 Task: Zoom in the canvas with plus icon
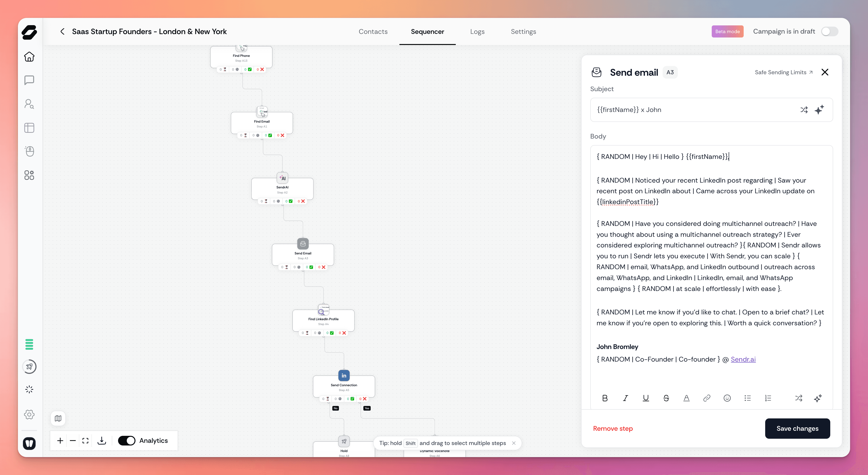(x=60, y=441)
